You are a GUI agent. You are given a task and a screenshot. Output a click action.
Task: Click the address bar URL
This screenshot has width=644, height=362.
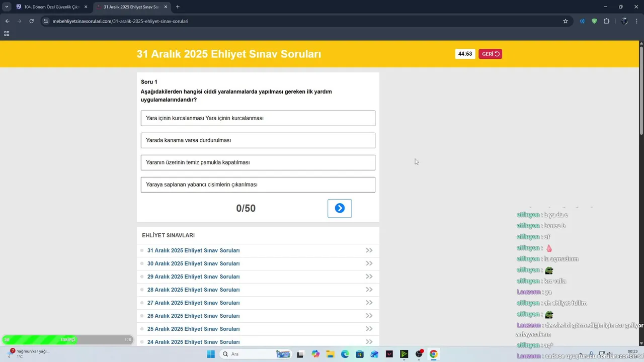click(120, 21)
